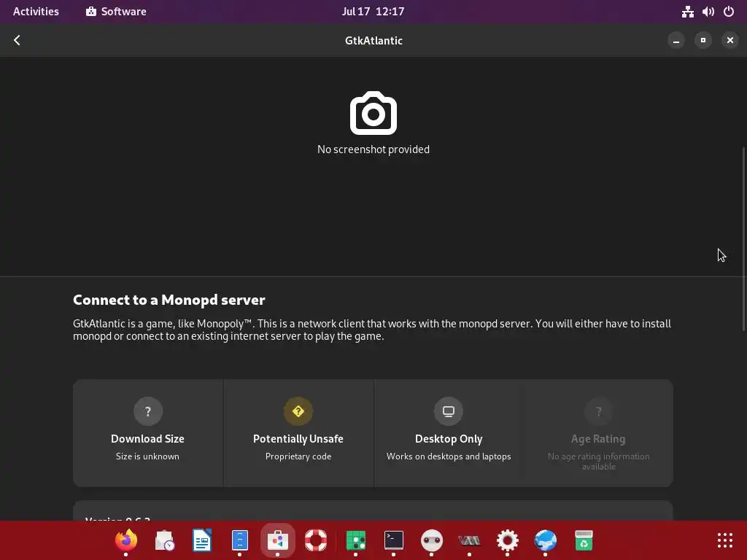Open the Terminal from the dock

[393, 540]
